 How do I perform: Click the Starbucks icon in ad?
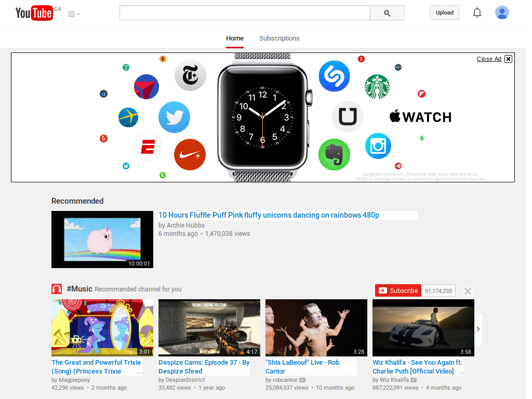[377, 87]
